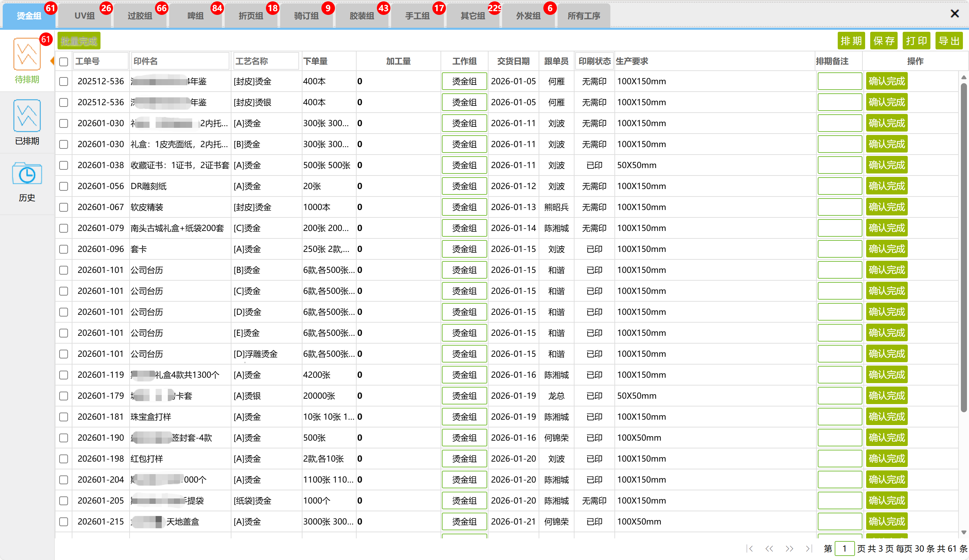Open the 历史 history clock icon
Screen dimensions: 969x560
27,174
